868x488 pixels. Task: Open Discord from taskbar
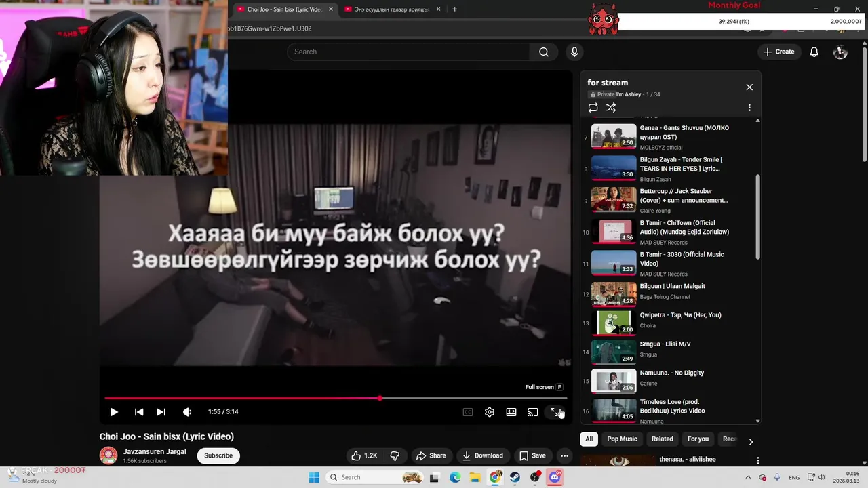[555, 477]
